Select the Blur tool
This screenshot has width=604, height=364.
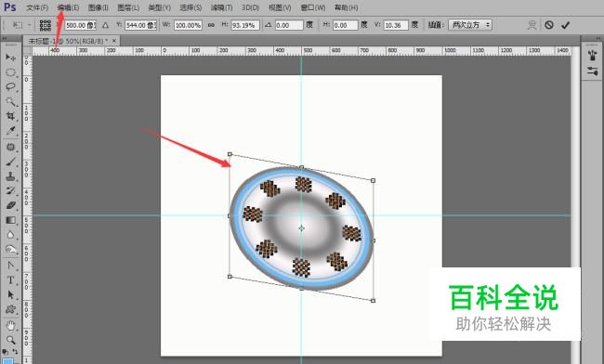(10, 235)
